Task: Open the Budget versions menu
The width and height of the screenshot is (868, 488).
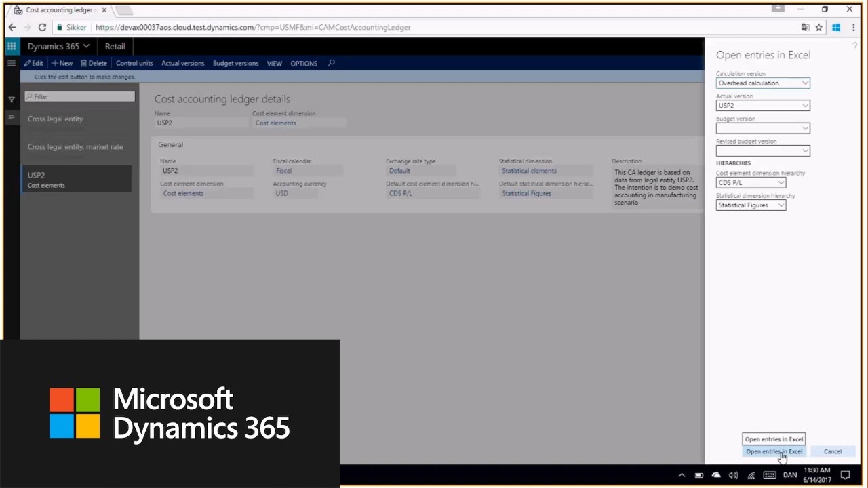Action: tap(235, 63)
